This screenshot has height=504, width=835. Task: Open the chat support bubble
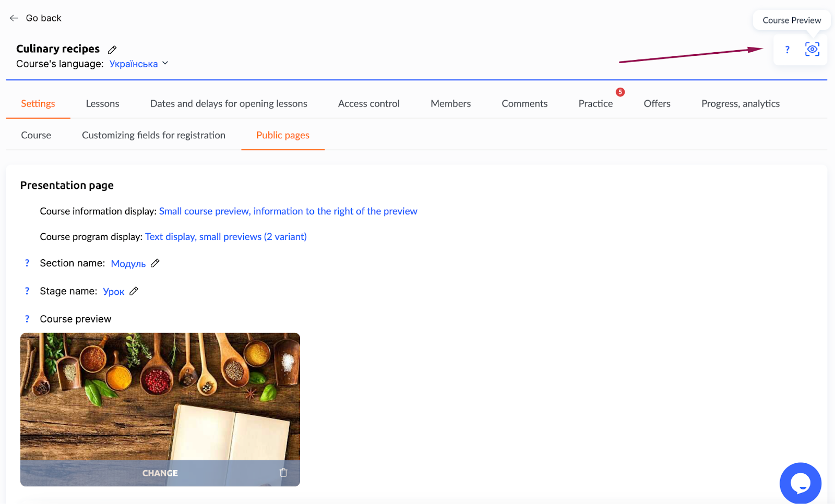point(800,483)
